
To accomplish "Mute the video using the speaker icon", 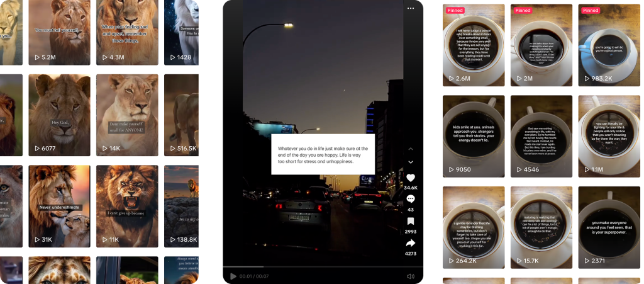I will coord(411,276).
